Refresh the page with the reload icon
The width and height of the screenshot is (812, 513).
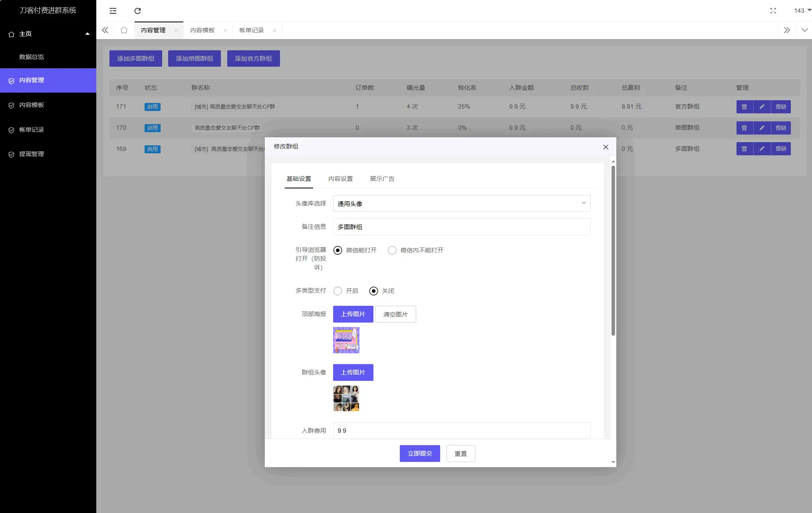137,11
